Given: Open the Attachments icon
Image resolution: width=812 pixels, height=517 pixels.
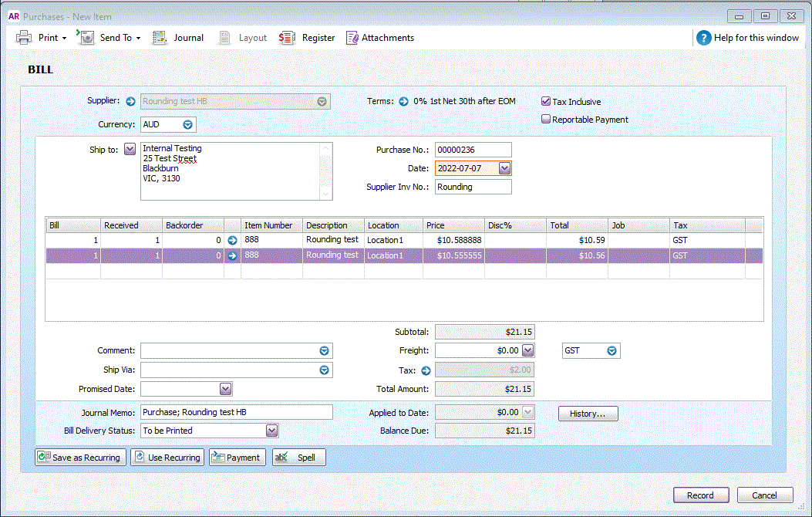Looking at the screenshot, I should (352, 38).
